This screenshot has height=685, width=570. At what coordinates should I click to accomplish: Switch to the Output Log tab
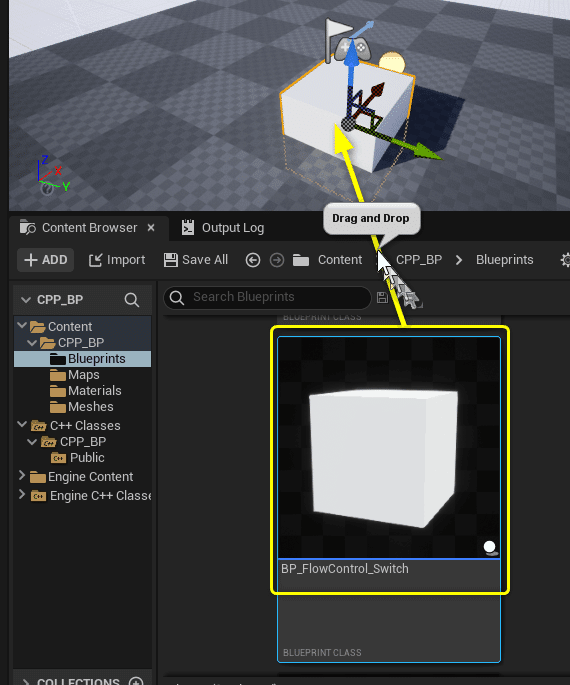[x=223, y=228]
